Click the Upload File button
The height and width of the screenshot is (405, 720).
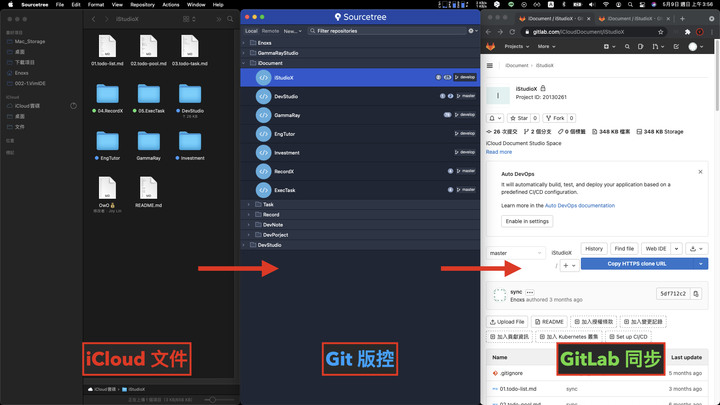coord(507,322)
